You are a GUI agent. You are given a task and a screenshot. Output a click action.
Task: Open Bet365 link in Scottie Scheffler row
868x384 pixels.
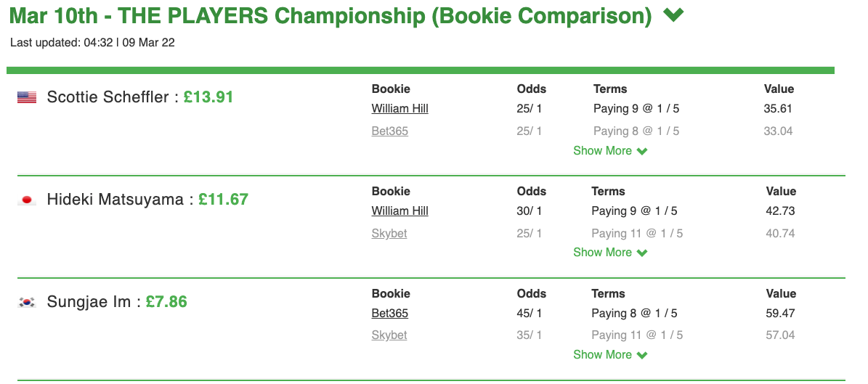(x=390, y=131)
